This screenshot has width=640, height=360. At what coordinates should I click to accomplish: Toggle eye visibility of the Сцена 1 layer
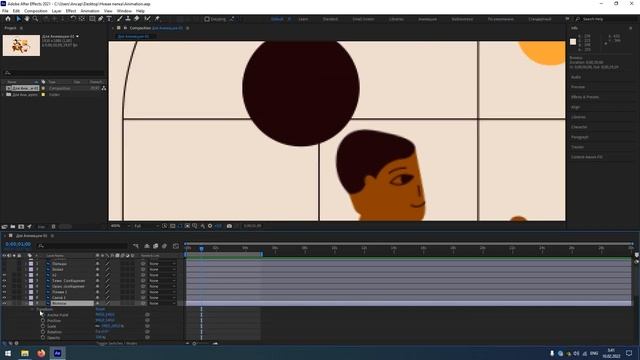[4, 298]
